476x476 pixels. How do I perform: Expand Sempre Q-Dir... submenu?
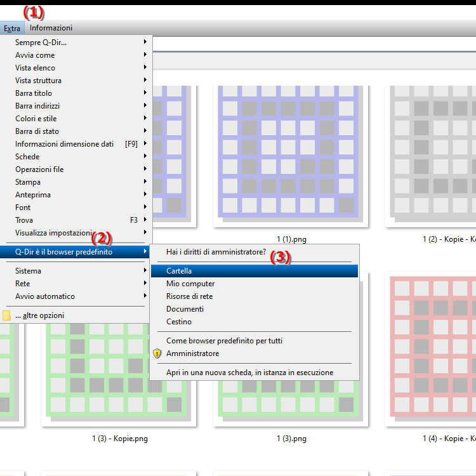[75, 42]
